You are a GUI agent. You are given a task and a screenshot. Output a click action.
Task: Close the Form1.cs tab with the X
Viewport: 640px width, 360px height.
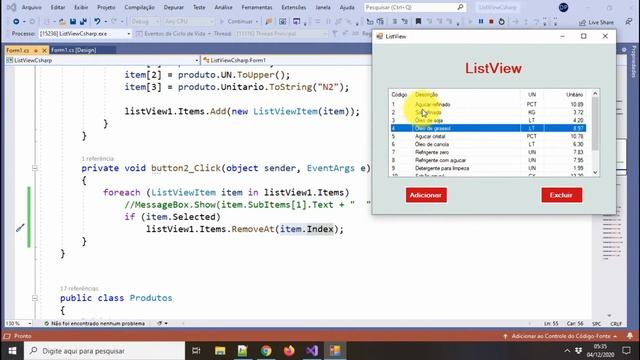[44, 50]
